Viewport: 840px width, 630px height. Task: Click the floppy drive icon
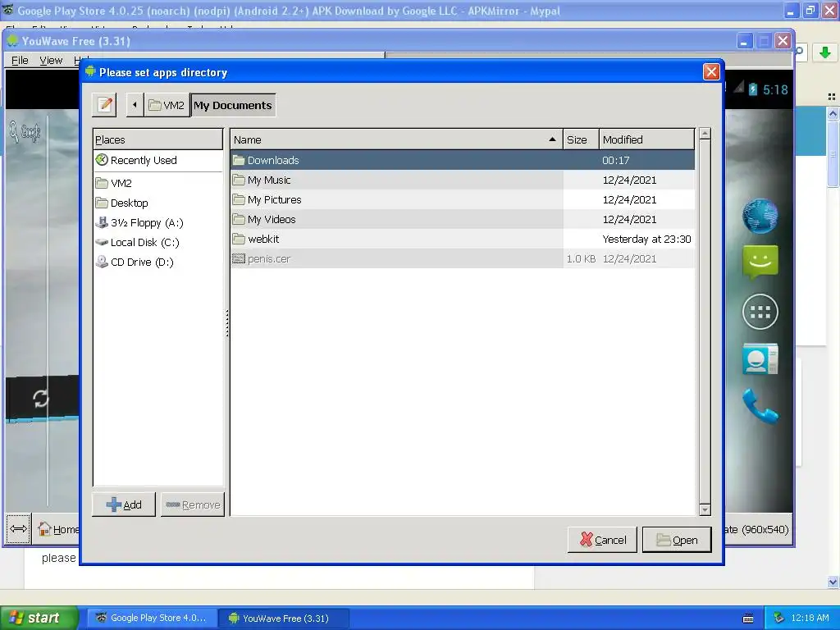[102, 222]
